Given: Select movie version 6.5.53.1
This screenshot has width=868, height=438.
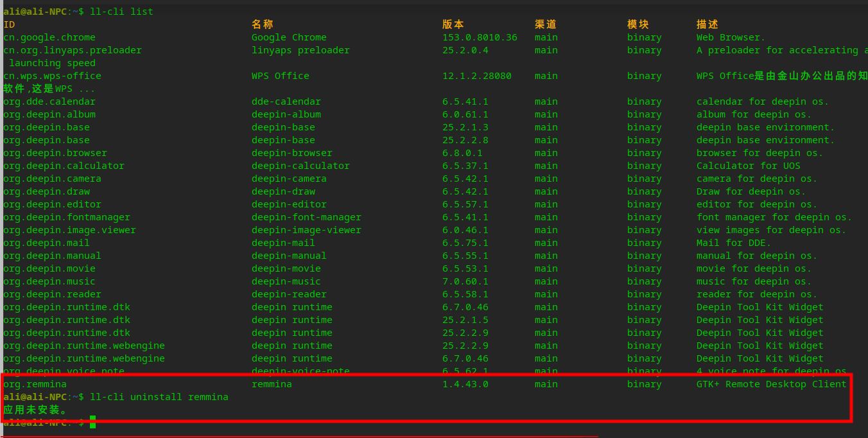Looking at the screenshot, I should [x=465, y=268].
